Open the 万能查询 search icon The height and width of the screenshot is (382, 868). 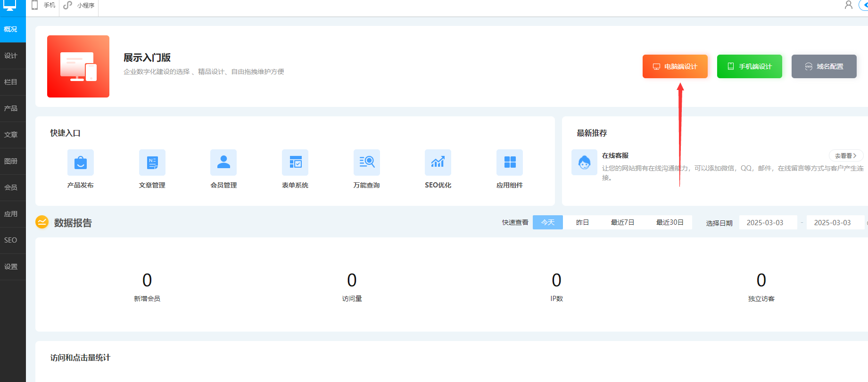tap(367, 163)
